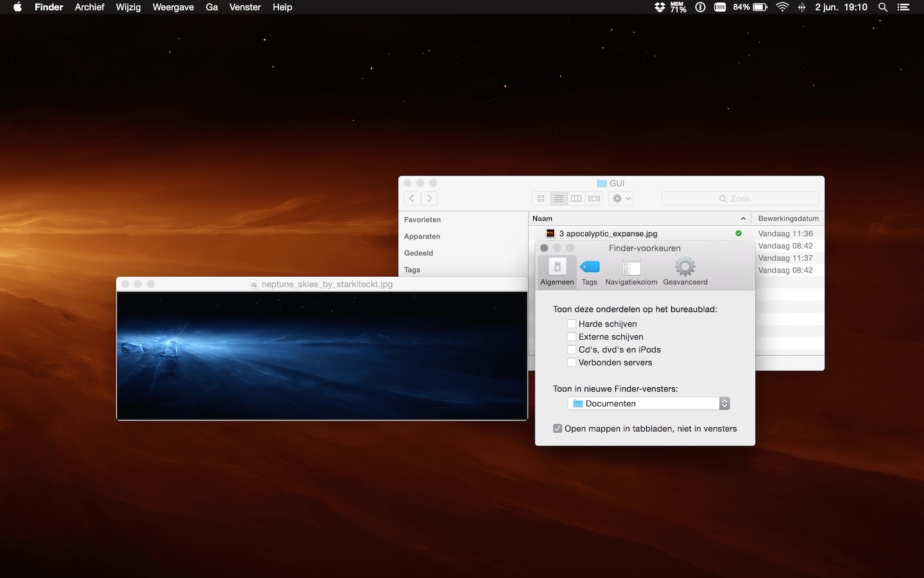This screenshot has width=924, height=578.
Task: Sort by the Naam column header
Action: (639, 218)
